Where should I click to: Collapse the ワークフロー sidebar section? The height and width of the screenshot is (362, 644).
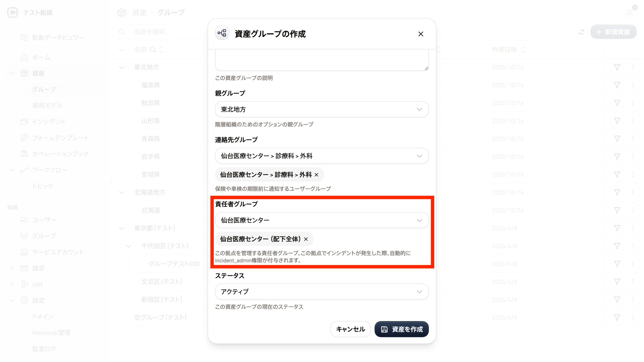(x=11, y=170)
